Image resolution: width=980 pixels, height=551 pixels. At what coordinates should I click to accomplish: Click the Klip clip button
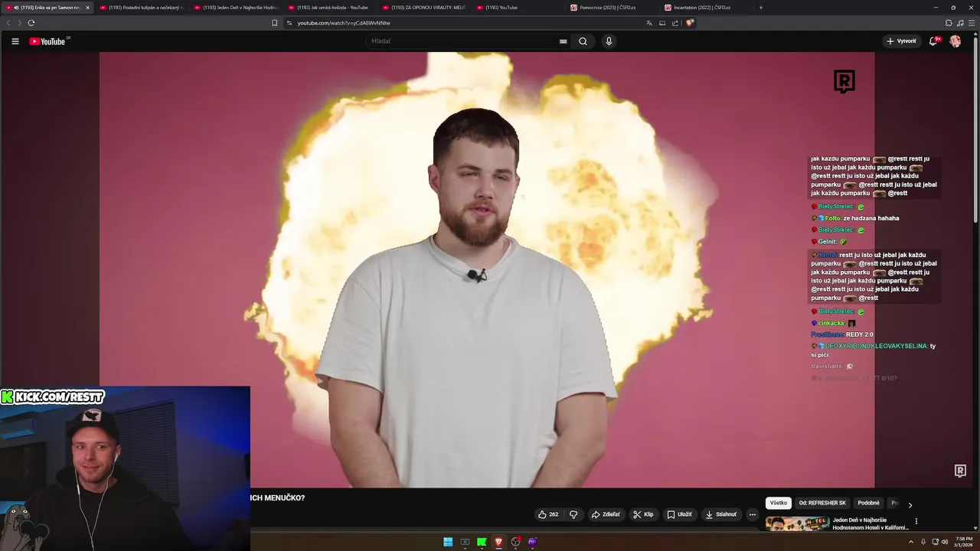[x=643, y=514]
